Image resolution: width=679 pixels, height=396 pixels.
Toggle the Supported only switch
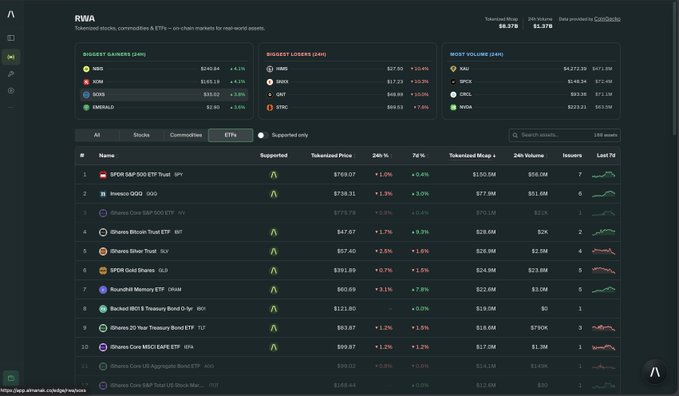pos(262,135)
